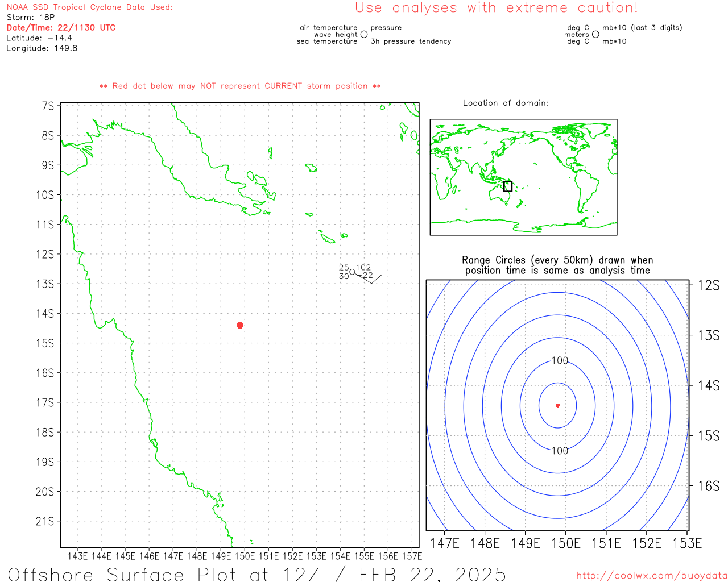The height and width of the screenshot is (582, 728).
Task: Click the red center dot in range circles
Action: tap(558, 405)
